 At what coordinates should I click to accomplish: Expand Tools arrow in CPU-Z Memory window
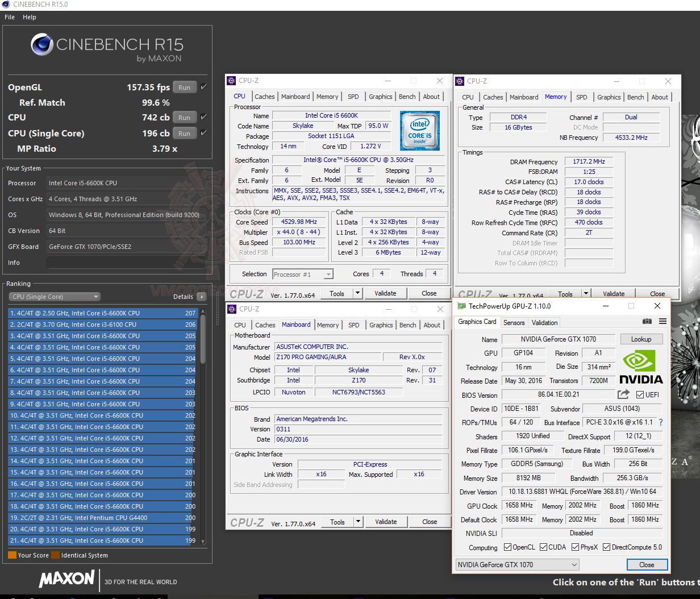click(586, 294)
